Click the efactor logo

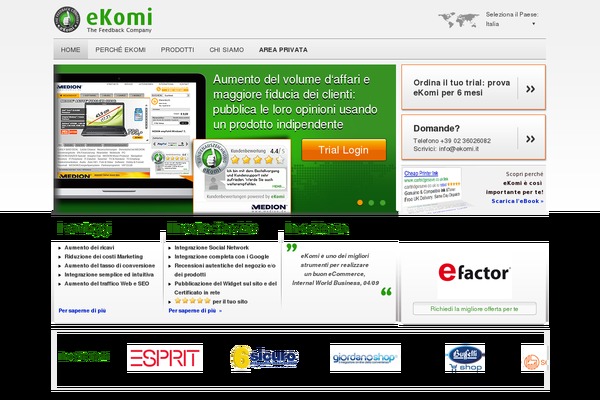point(474,273)
